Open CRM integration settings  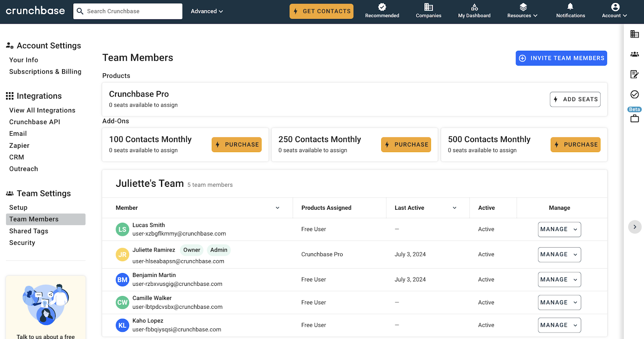17,157
